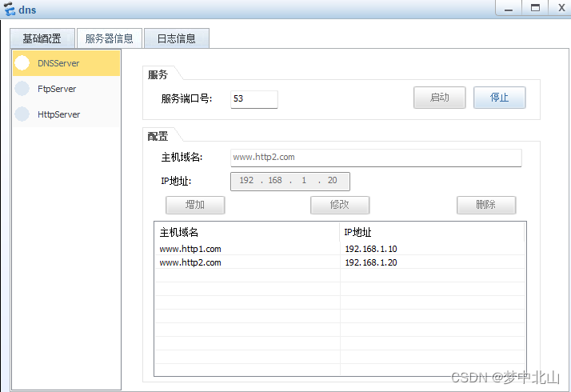The width and height of the screenshot is (571, 392).
Task: Click the 增加 button
Action: coord(195,205)
